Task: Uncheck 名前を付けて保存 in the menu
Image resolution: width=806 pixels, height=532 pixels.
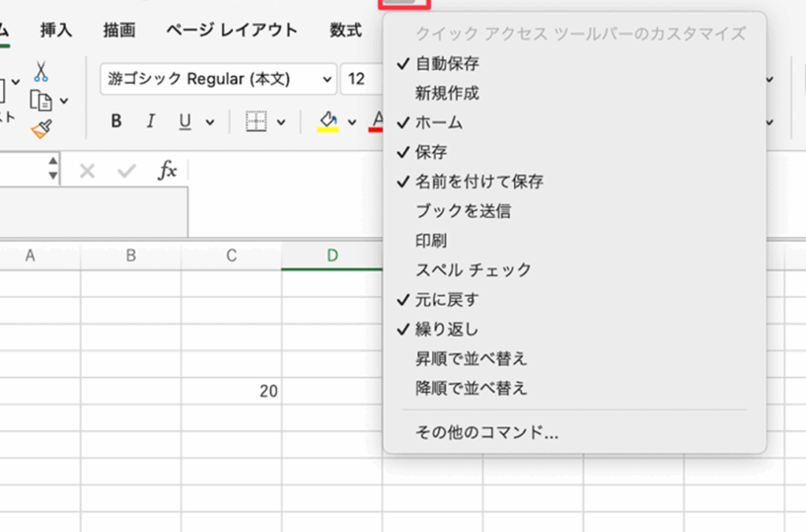Action: [479, 182]
